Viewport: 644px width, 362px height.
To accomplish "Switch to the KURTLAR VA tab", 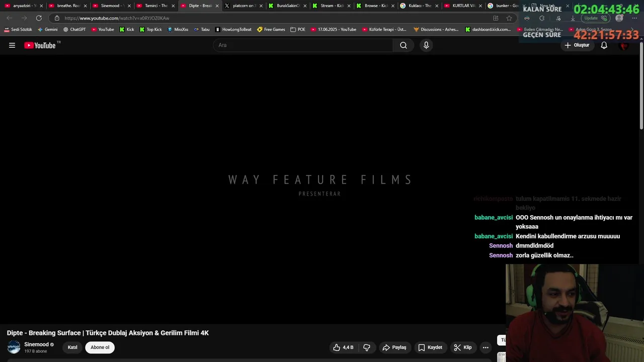I will click(x=462, y=6).
